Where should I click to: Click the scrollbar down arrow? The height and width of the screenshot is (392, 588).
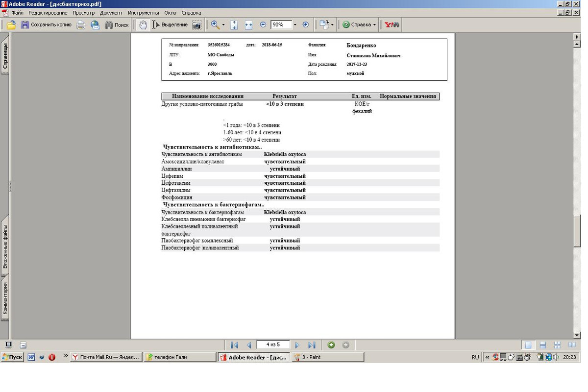(x=577, y=335)
